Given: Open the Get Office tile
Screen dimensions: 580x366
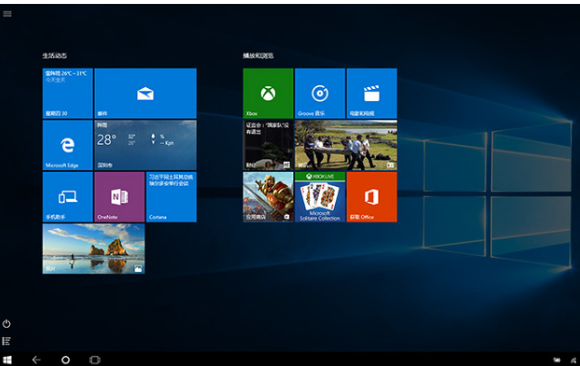Looking at the screenshot, I should tap(372, 197).
